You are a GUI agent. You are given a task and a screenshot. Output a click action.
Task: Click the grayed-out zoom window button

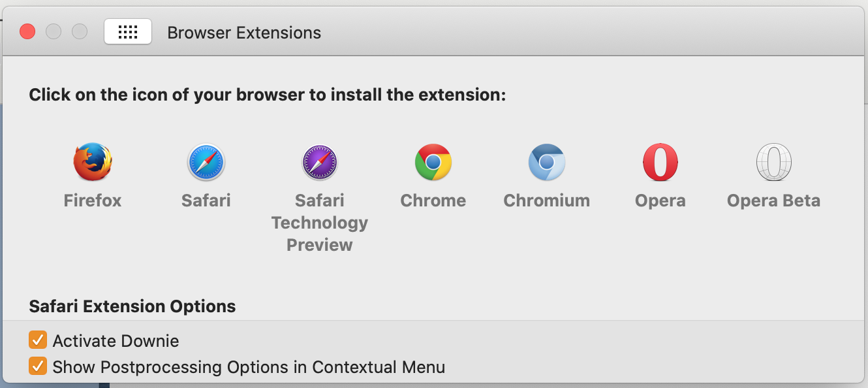point(80,31)
